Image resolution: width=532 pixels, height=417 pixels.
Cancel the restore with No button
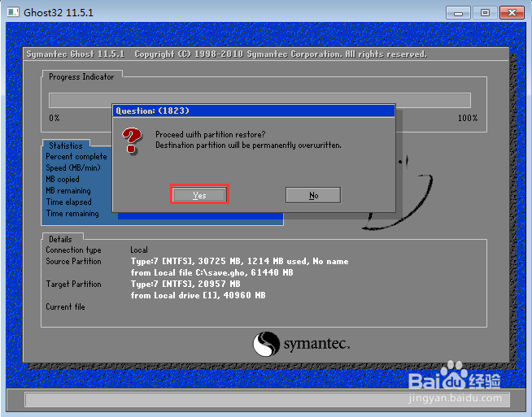click(313, 195)
